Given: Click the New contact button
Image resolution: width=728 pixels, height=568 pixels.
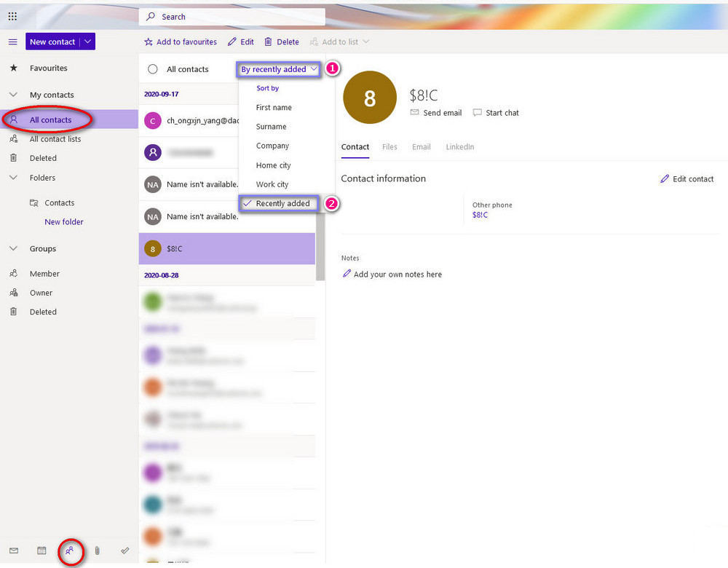Looking at the screenshot, I should tap(52, 42).
